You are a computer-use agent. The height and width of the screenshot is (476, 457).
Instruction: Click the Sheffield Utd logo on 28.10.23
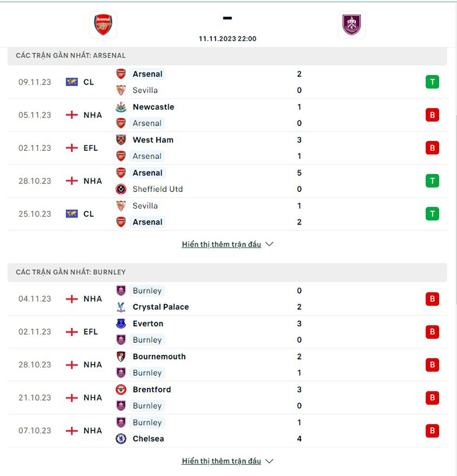(121, 189)
